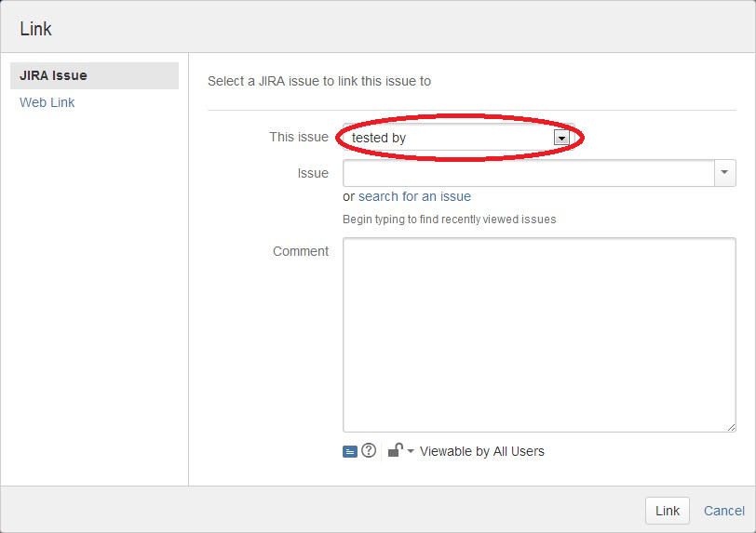The image size is (756, 533).
Task: Open 'search for an issue' link
Action: click(414, 196)
